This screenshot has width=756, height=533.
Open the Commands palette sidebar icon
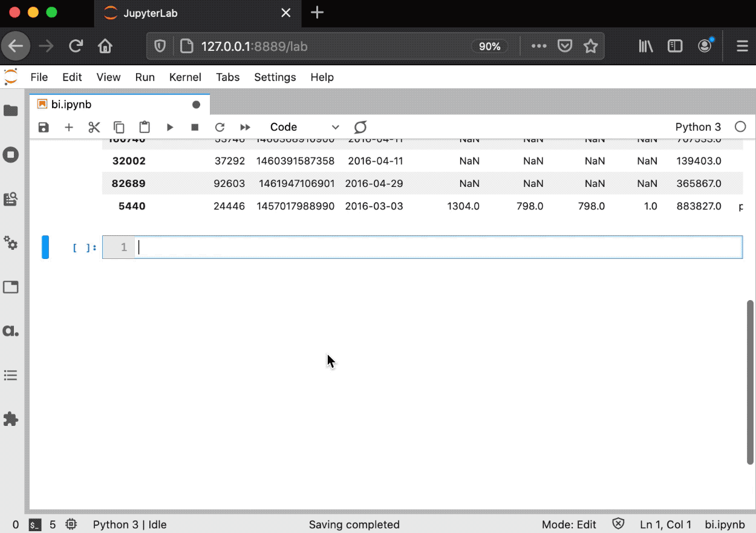[11, 199]
